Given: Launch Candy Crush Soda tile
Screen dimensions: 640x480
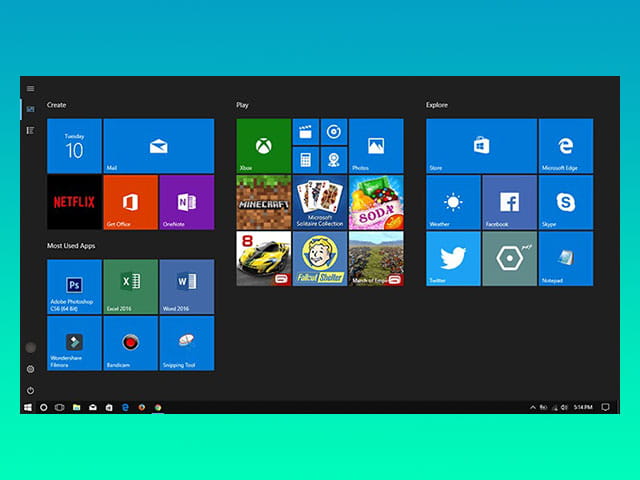Looking at the screenshot, I should tap(376, 202).
